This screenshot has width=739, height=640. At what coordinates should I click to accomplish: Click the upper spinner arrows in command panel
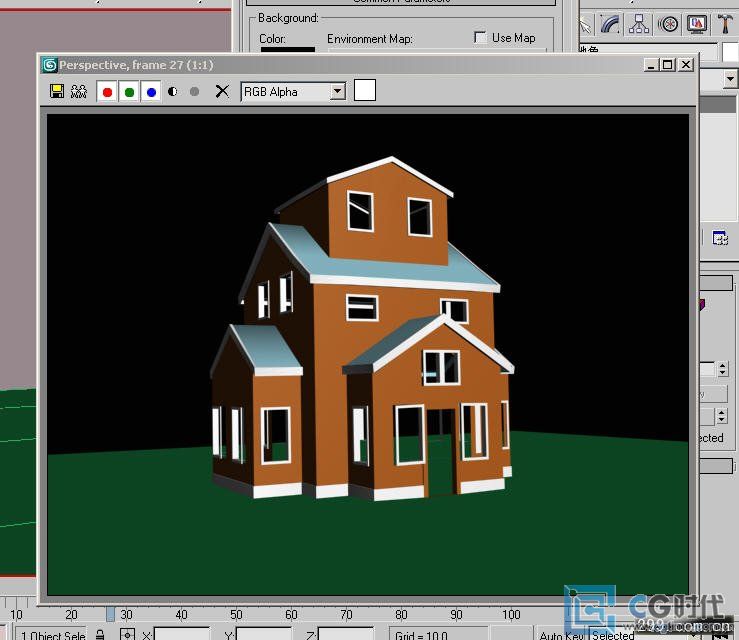[x=723, y=369]
